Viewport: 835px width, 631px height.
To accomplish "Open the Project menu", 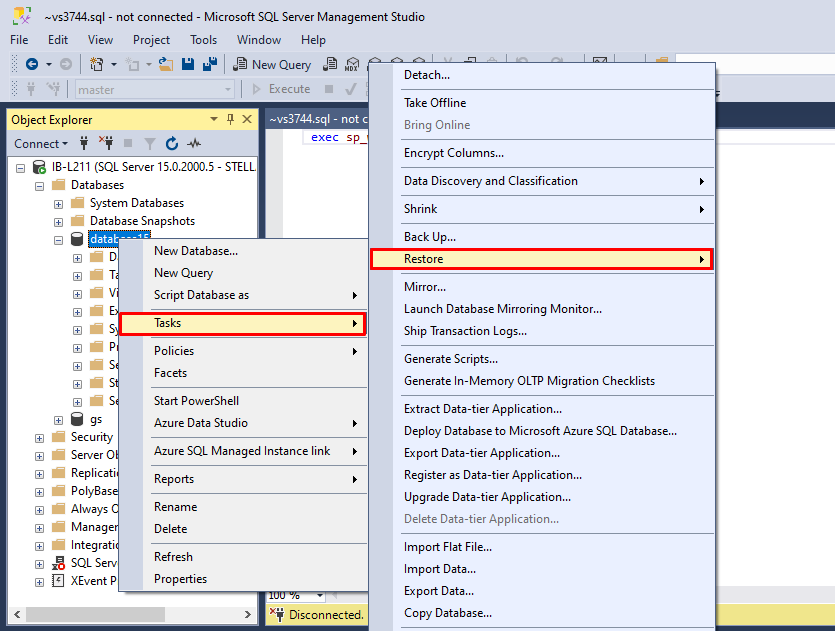I will click(151, 40).
